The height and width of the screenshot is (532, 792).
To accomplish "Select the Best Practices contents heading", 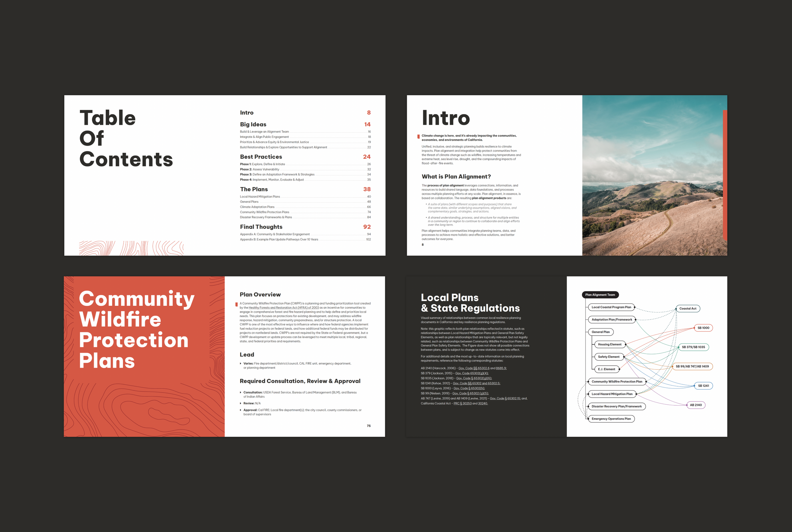I will pos(261,157).
